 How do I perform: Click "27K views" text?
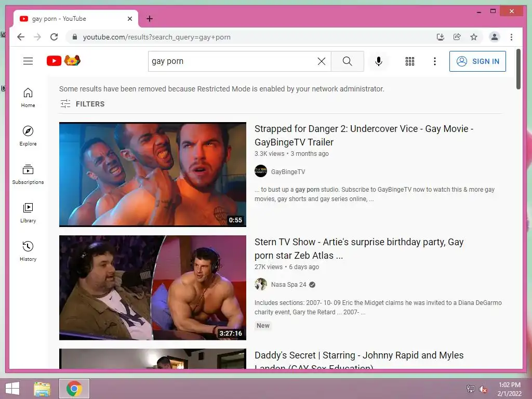[269, 267]
